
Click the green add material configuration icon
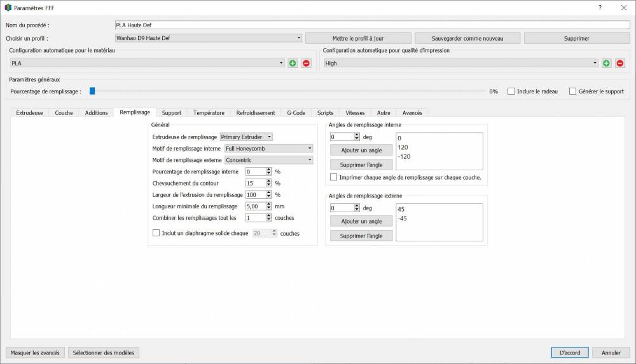(293, 64)
